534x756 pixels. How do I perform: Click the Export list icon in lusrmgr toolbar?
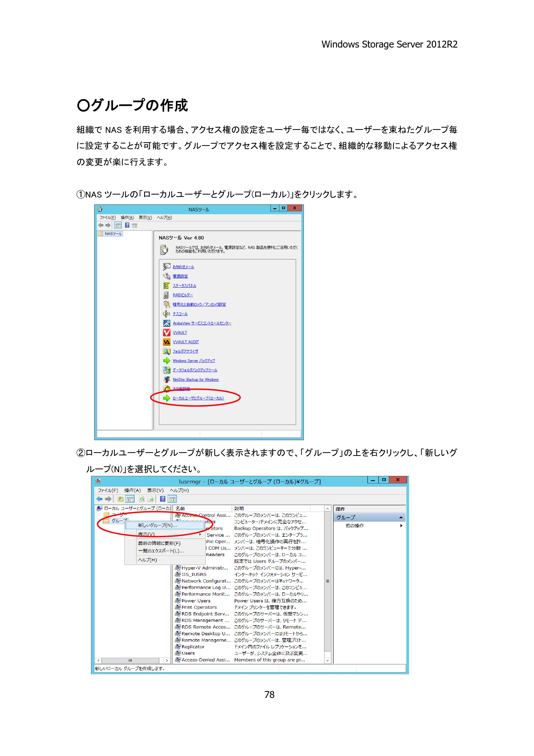click(x=151, y=499)
